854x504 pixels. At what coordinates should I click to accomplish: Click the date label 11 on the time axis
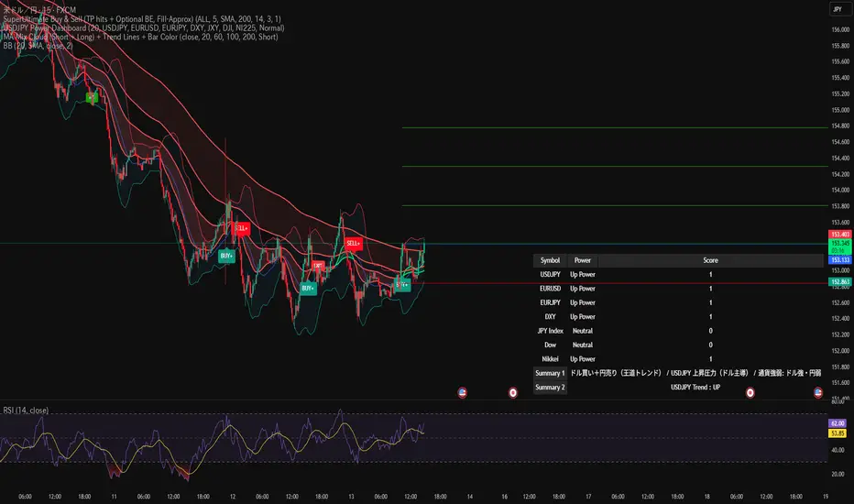pyautogui.click(x=114, y=497)
